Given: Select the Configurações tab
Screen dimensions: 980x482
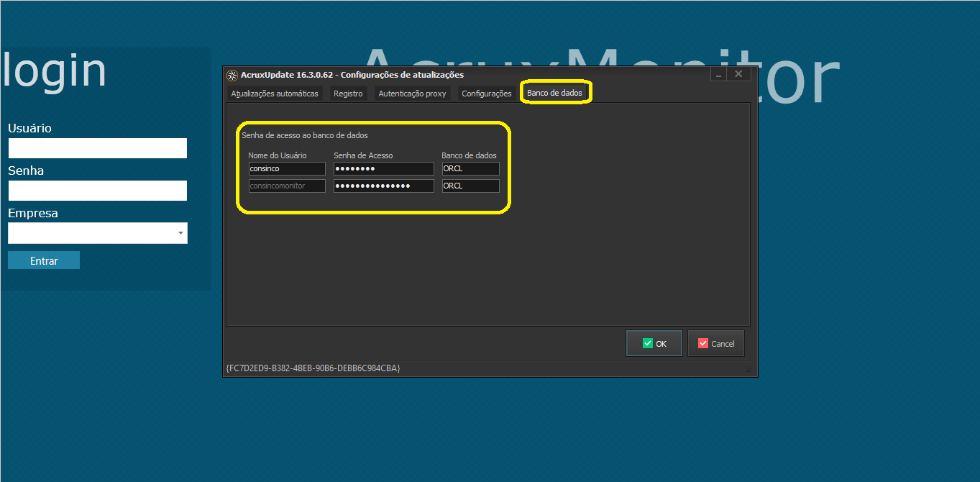Looking at the screenshot, I should pyautogui.click(x=487, y=94).
